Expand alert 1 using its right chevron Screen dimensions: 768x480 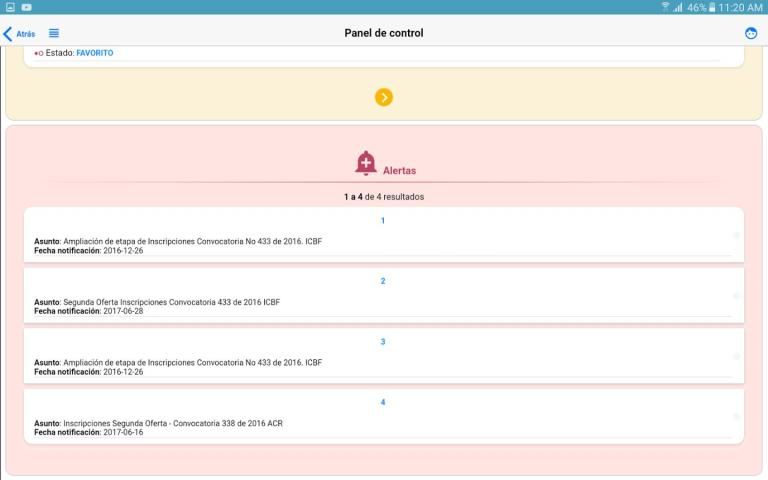736,235
